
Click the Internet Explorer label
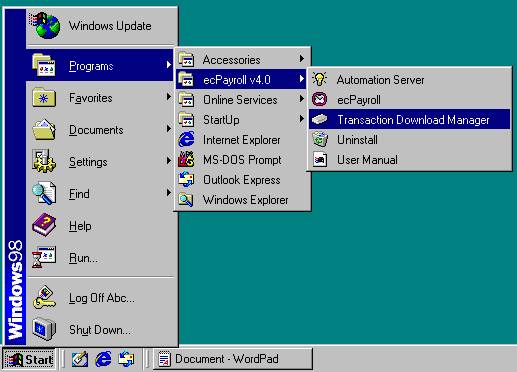(x=242, y=140)
